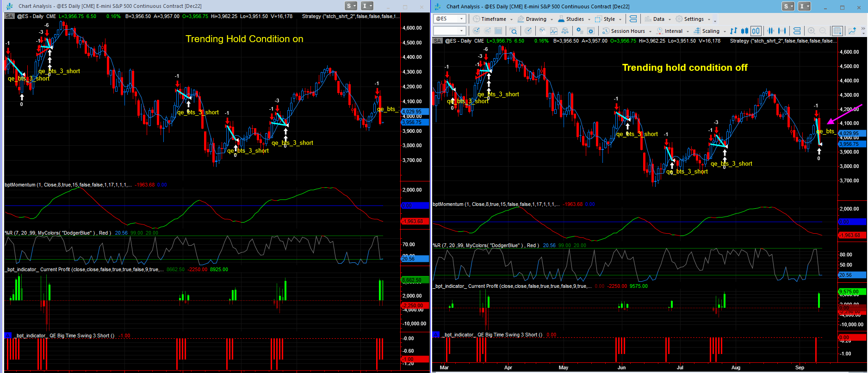
Task: Click the Session Hours button
Action: point(627,31)
